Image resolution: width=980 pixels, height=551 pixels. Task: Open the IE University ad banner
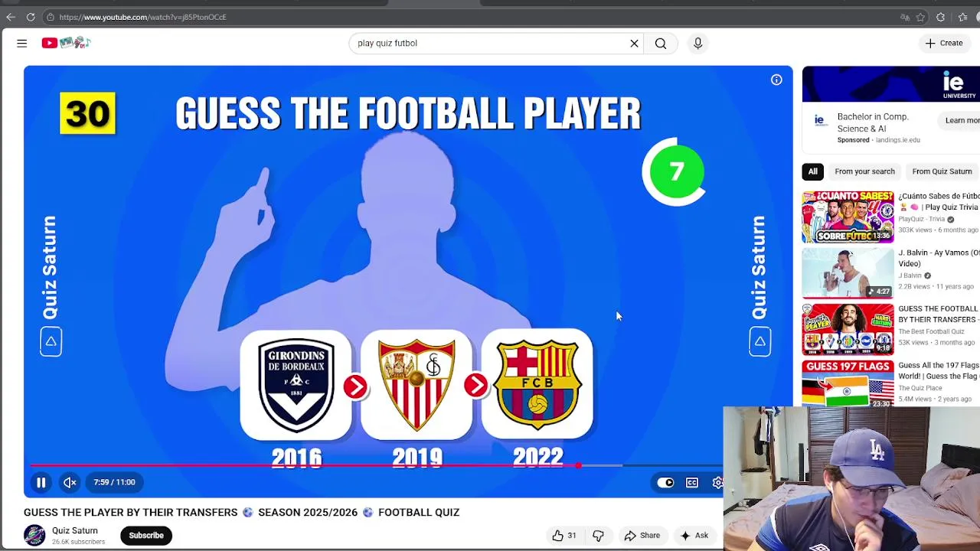pos(891,84)
